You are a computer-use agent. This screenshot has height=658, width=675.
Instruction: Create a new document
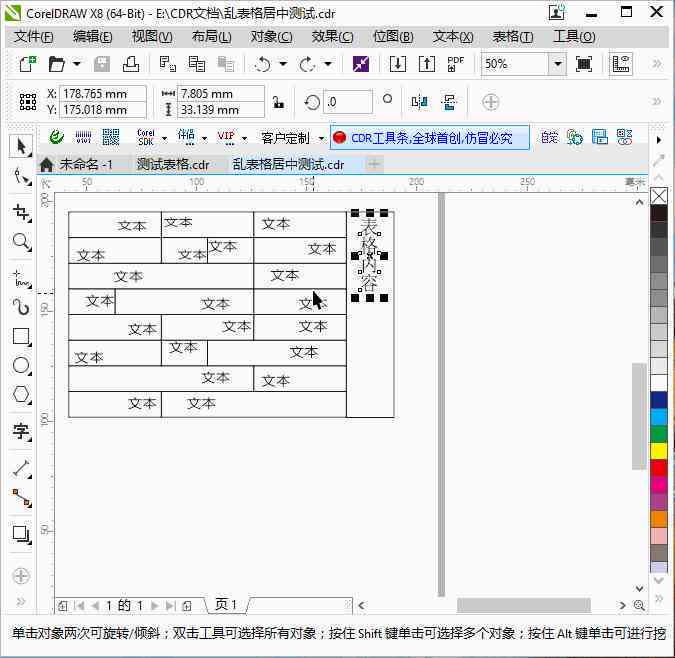click(x=28, y=64)
